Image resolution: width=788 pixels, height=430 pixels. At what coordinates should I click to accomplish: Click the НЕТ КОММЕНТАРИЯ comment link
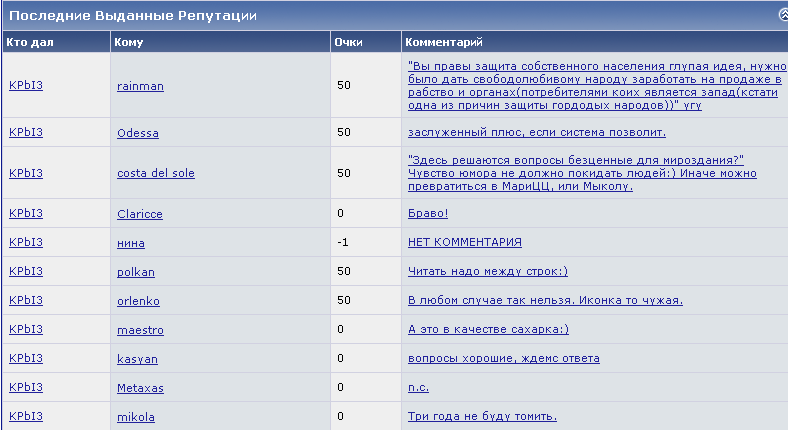tap(465, 242)
